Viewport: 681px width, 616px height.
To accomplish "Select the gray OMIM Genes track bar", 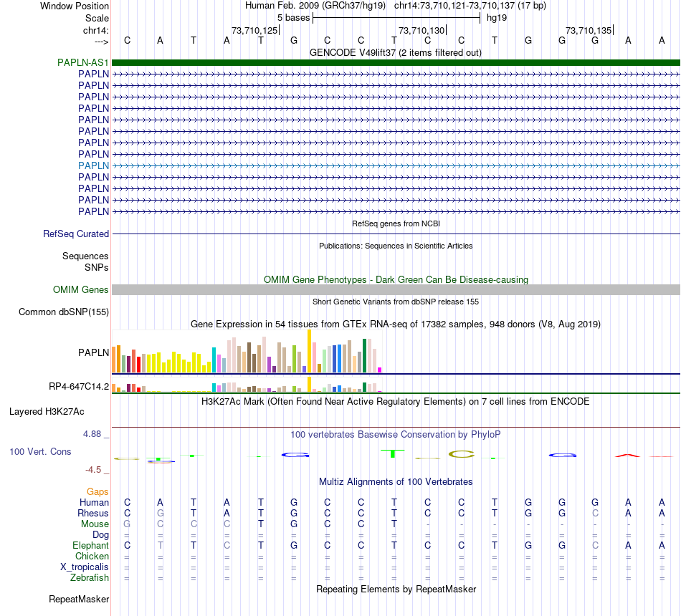I will (396, 289).
